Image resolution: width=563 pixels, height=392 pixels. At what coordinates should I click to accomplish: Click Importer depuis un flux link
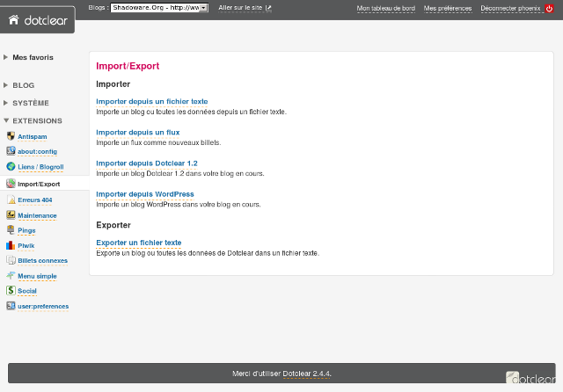[138, 133]
